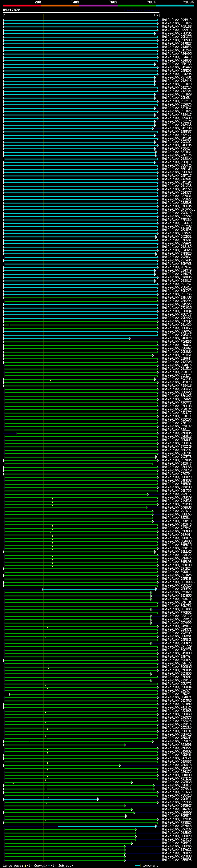Select the UniRef100_P27481 label text

176,78
